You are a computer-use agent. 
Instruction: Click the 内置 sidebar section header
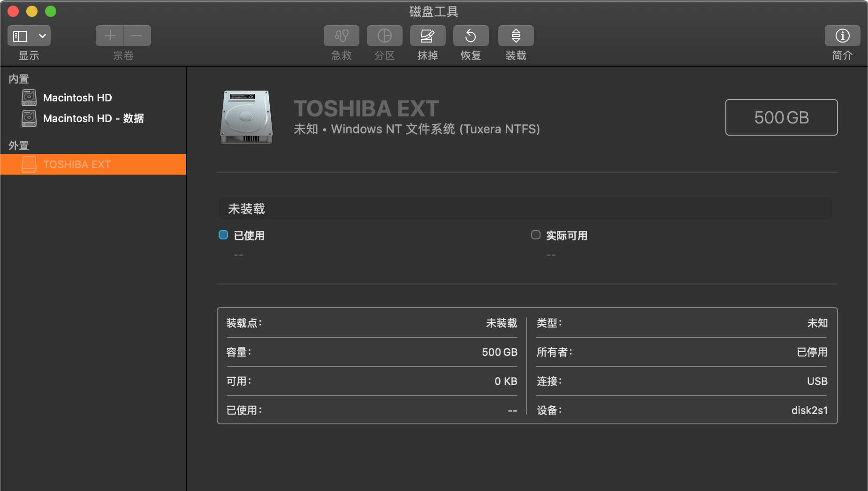[19, 79]
